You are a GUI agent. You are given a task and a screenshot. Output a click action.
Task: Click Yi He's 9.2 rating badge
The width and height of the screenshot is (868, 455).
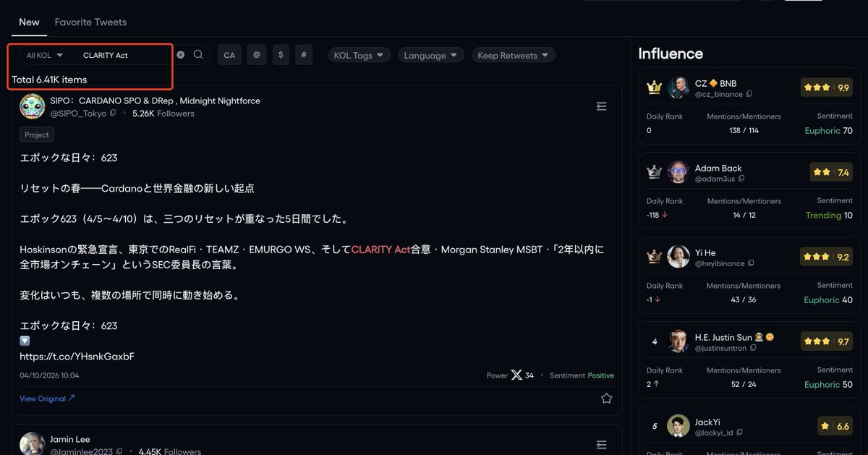click(x=827, y=257)
